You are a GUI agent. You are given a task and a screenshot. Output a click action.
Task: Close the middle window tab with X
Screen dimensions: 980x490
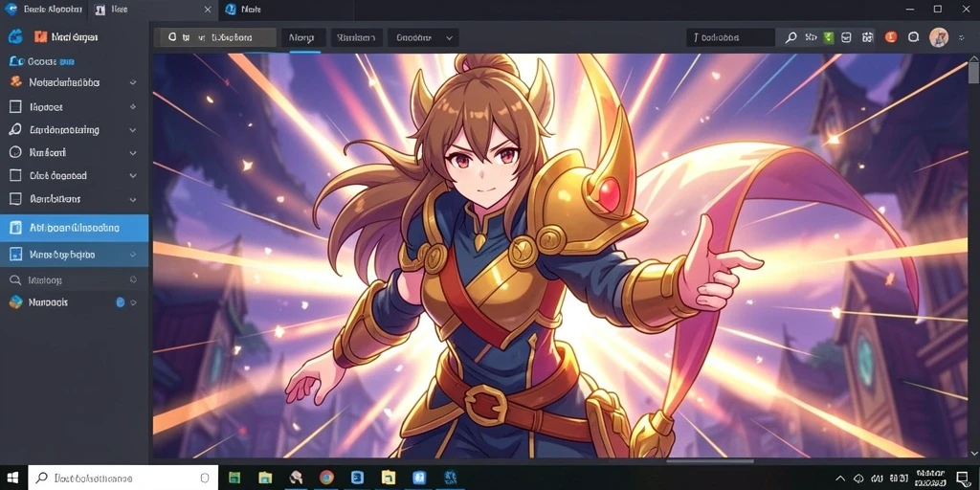click(x=208, y=10)
